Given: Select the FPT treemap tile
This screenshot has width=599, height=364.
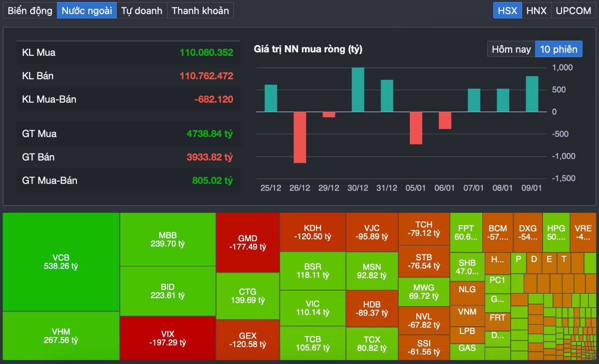Looking at the screenshot, I should [x=466, y=232].
